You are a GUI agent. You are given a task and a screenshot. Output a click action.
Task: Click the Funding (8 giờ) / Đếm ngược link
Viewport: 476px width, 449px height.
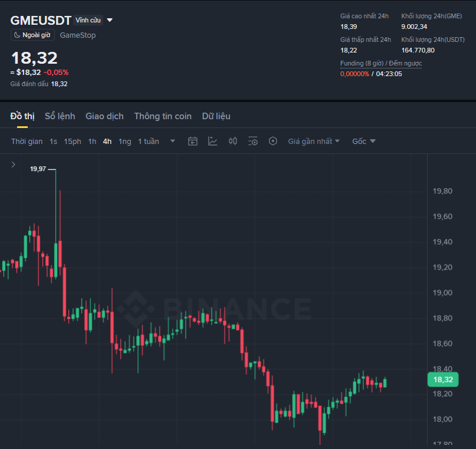coord(381,63)
